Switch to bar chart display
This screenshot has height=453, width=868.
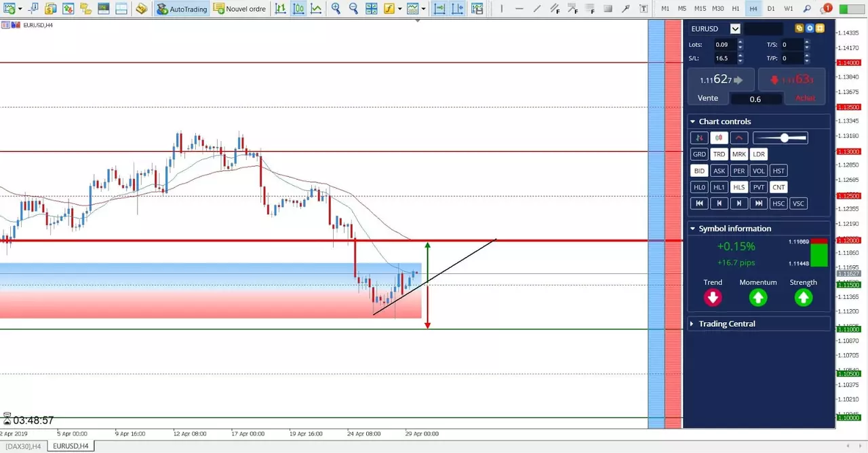click(x=281, y=9)
